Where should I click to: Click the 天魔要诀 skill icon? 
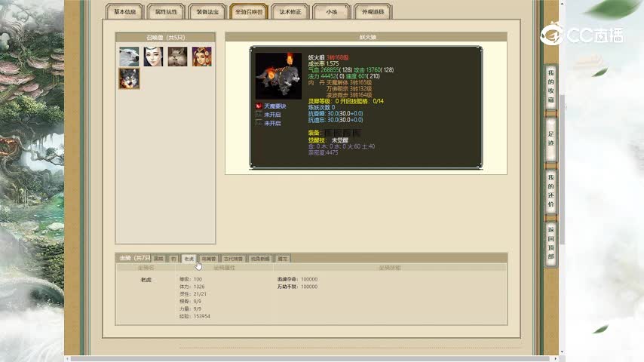pos(259,106)
